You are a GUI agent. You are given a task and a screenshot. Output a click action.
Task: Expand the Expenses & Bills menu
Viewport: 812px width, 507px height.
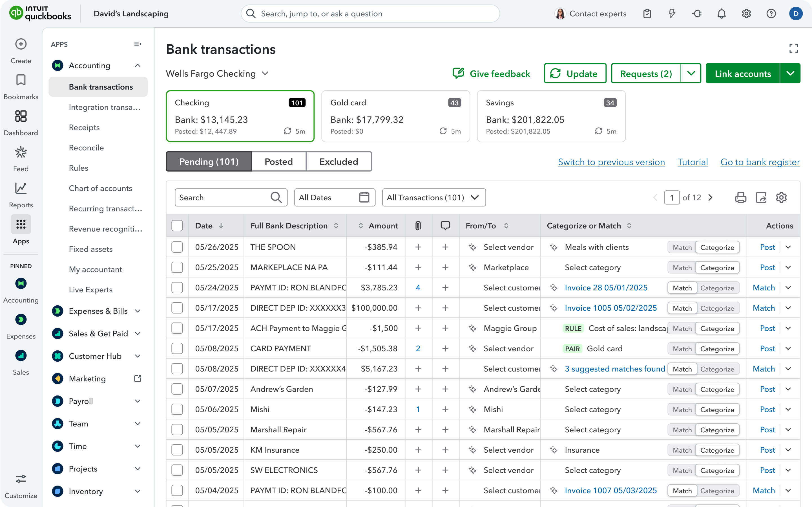pyautogui.click(x=138, y=311)
